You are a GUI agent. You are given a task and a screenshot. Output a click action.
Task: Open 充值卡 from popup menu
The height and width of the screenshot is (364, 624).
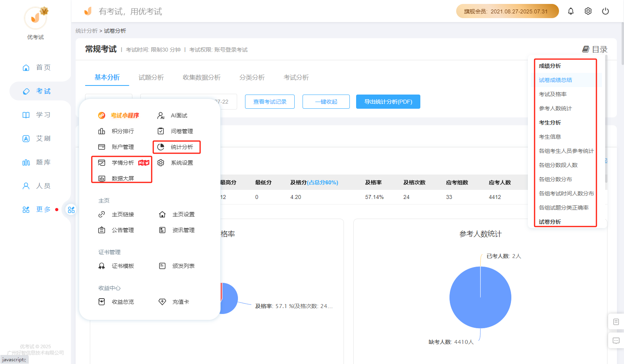pyautogui.click(x=174, y=302)
